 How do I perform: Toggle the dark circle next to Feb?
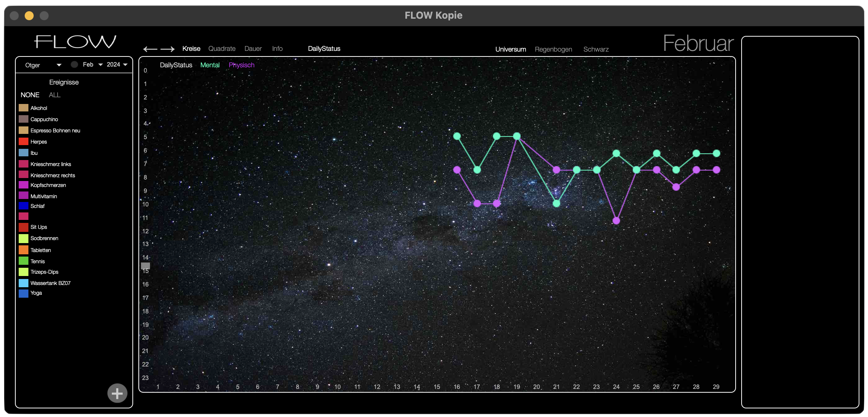click(74, 64)
